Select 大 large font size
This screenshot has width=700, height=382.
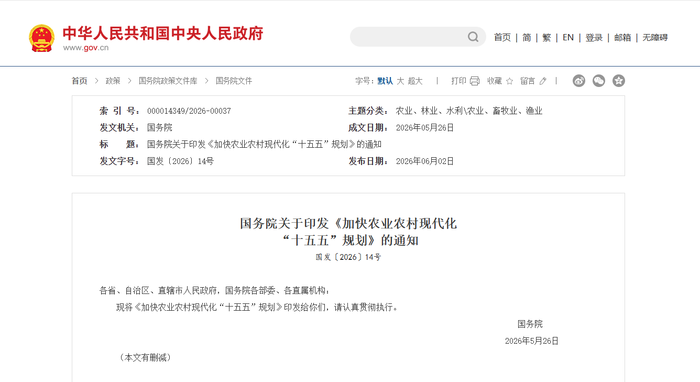[400, 81]
